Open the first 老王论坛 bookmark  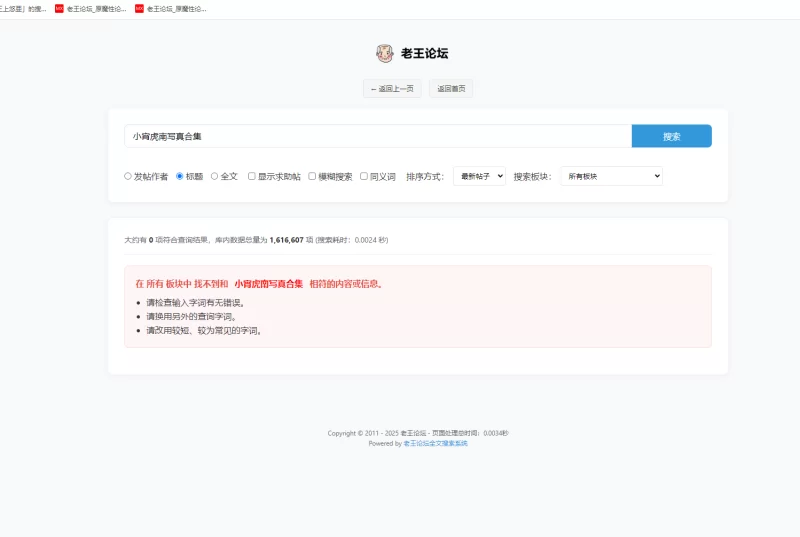(90, 9)
